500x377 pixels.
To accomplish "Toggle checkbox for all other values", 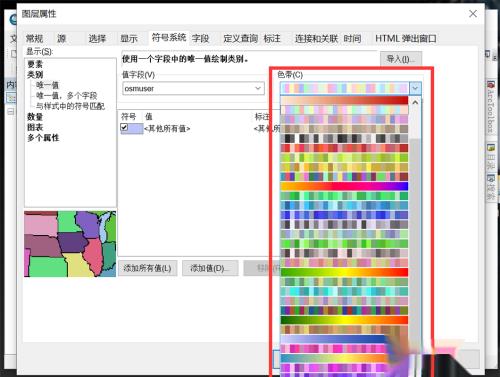I will pos(124,127).
